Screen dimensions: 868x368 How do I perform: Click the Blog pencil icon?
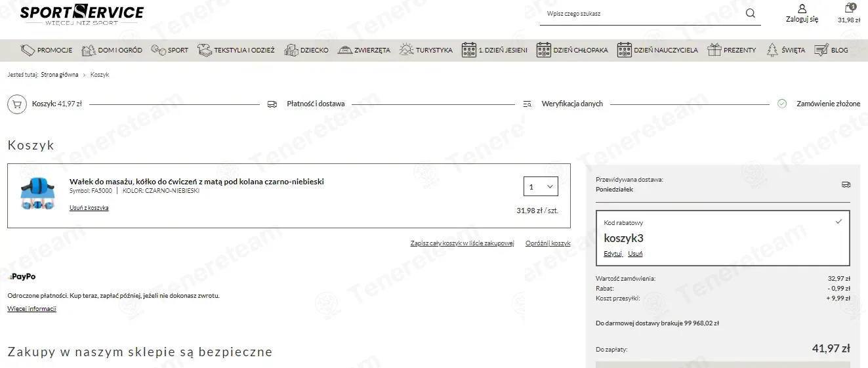point(821,50)
